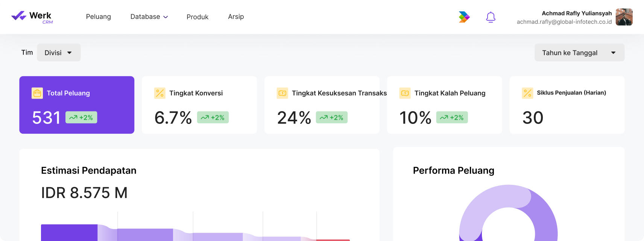Open the notifications bell
This screenshot has height=241, width=644.
point(491,17)
